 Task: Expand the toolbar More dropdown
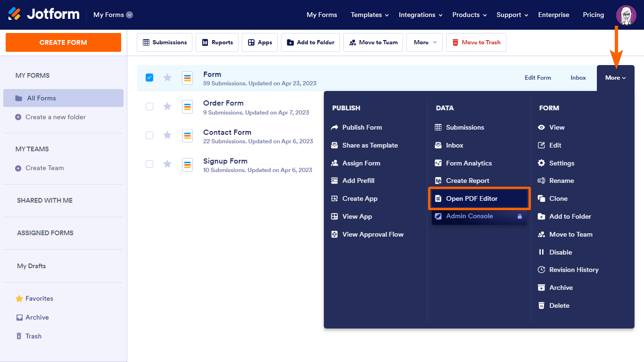[x=425, y=42]
